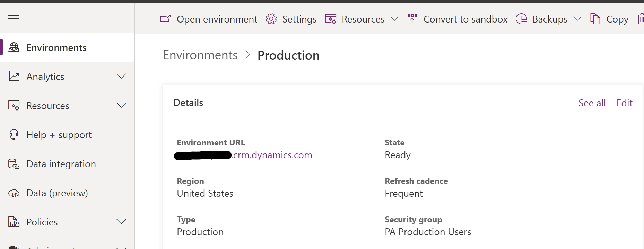Expand the Analytics section chevron
Image resolution: width=644 pixels, height=249 pixels.
121,76
